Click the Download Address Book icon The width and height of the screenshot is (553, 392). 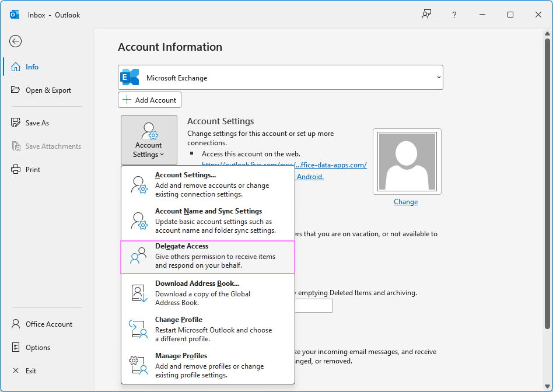click(139, 293)
